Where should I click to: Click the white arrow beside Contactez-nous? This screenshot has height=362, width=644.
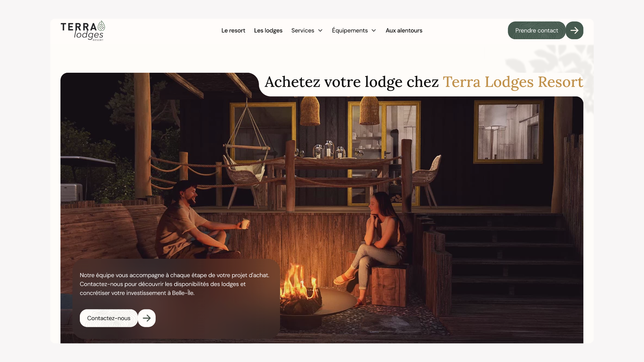[147, 318]
